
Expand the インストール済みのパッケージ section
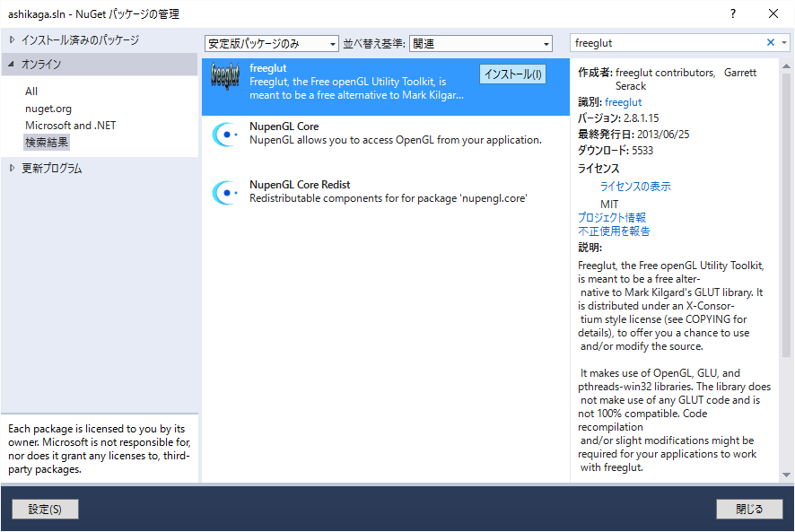click(12, 39)
